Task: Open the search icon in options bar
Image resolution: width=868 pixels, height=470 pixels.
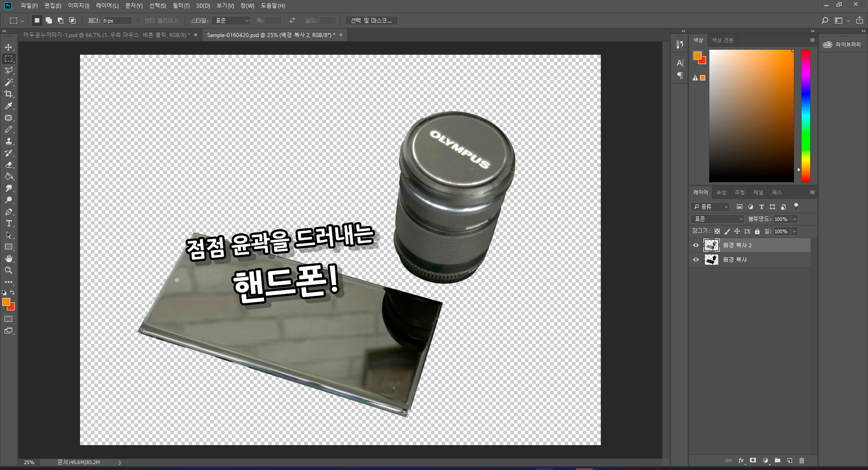Action: tap(825, 20)
